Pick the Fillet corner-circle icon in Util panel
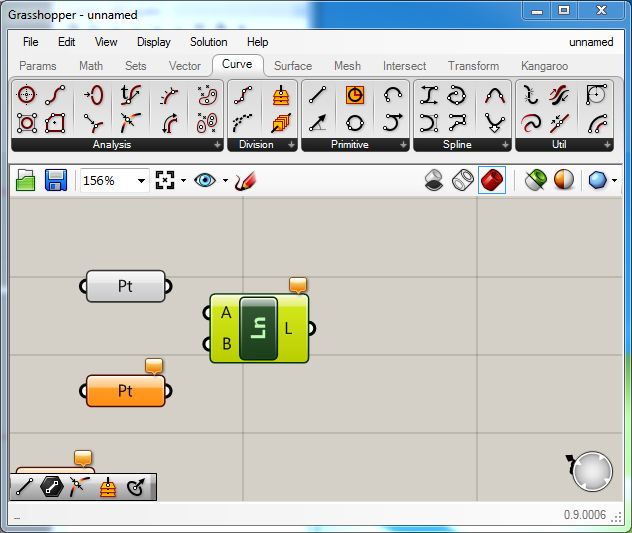Image resolution: width=632 pixels, height=533 pixels. pyautogui.click(x=596, y=95)
